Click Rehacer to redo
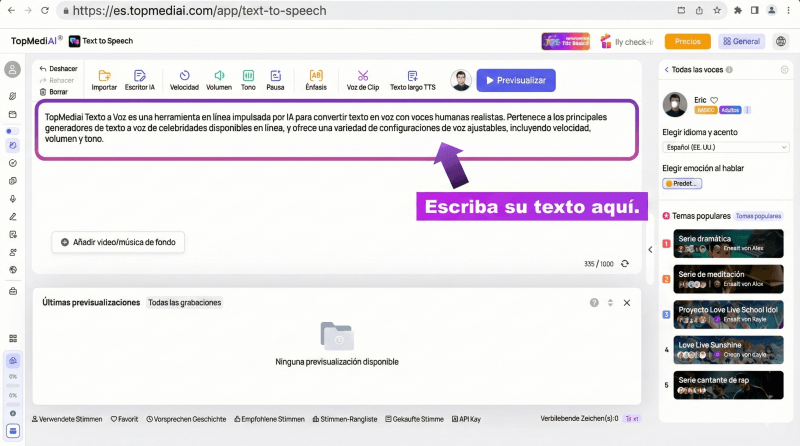Image resolution: width=800 pixels, height=446 pixels. [x=57, y=80]
